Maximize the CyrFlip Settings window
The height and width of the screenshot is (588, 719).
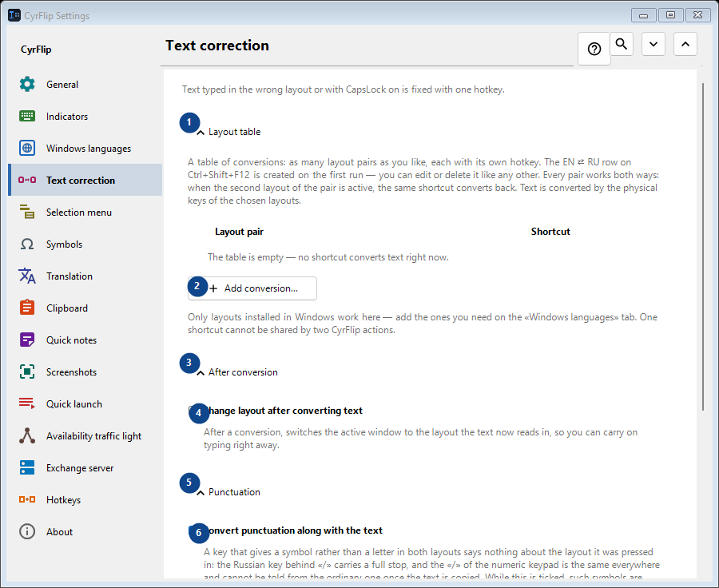(x=670, y=15)
